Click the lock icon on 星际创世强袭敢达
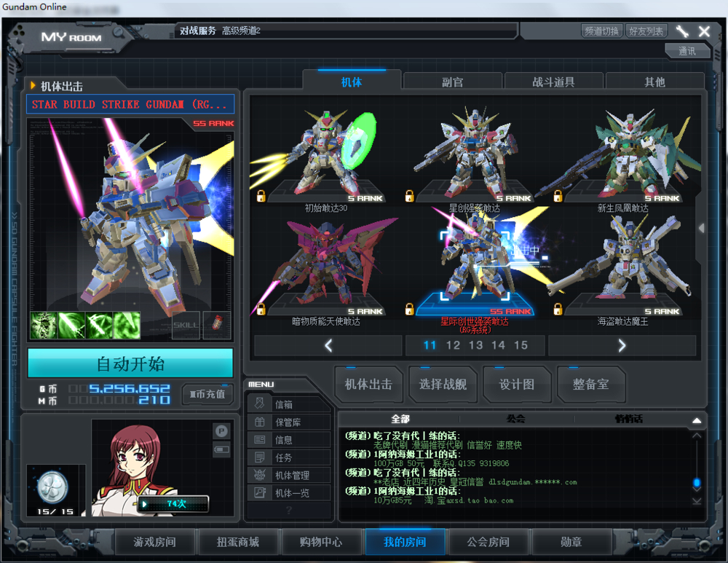This screenshot has width=728, height=563. [409, 309]
